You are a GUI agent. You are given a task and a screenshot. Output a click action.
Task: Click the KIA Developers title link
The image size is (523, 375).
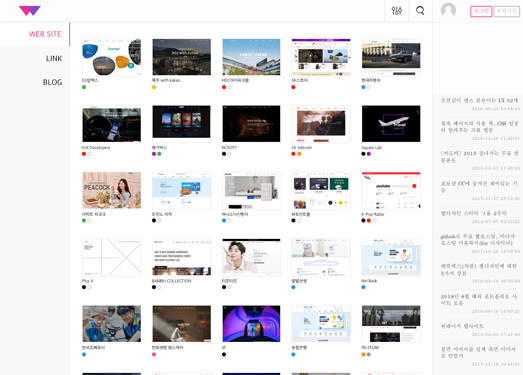pyautogui.click(x=96, y=147)
